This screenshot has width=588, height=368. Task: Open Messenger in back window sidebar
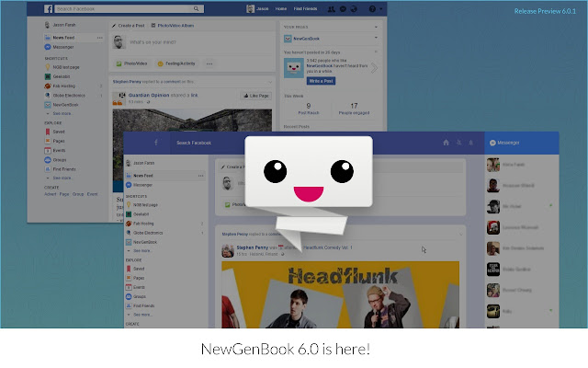coord(59,47)
